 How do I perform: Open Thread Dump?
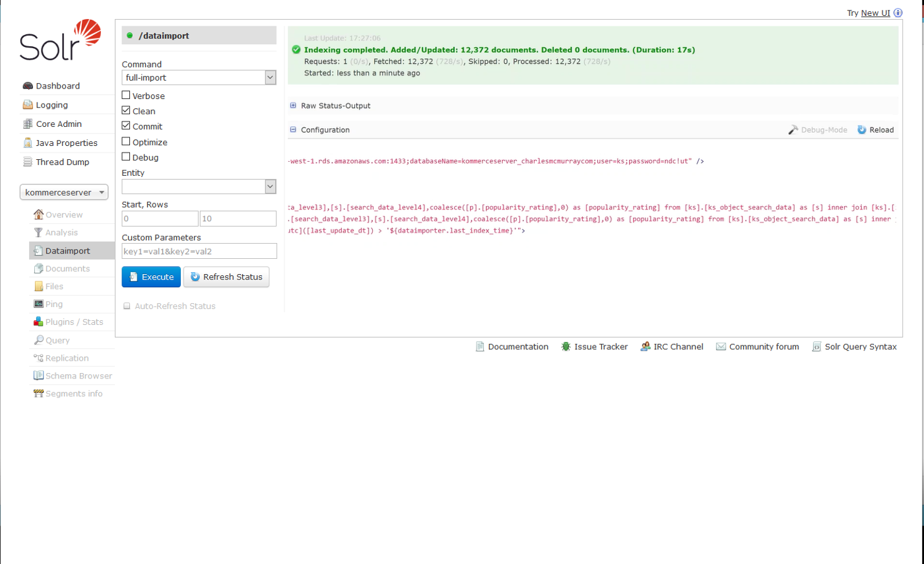tap(62, 162)
